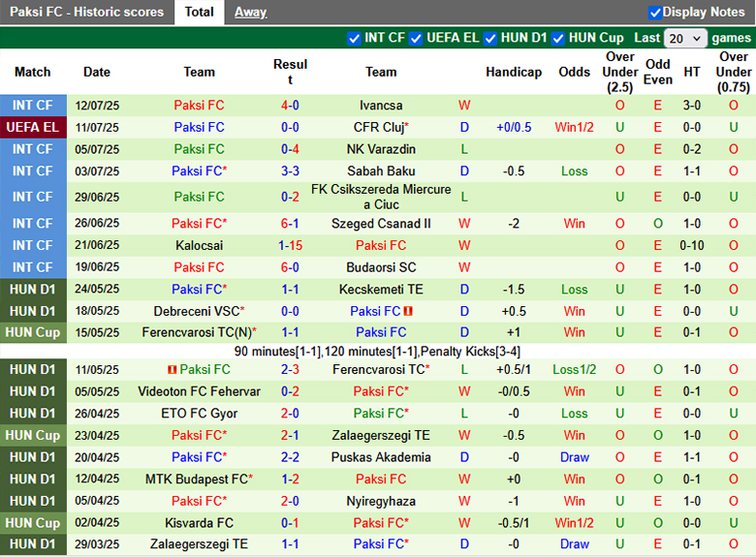Open MTK Budapest FC team link
756x557 pixels.
point(199,479)
